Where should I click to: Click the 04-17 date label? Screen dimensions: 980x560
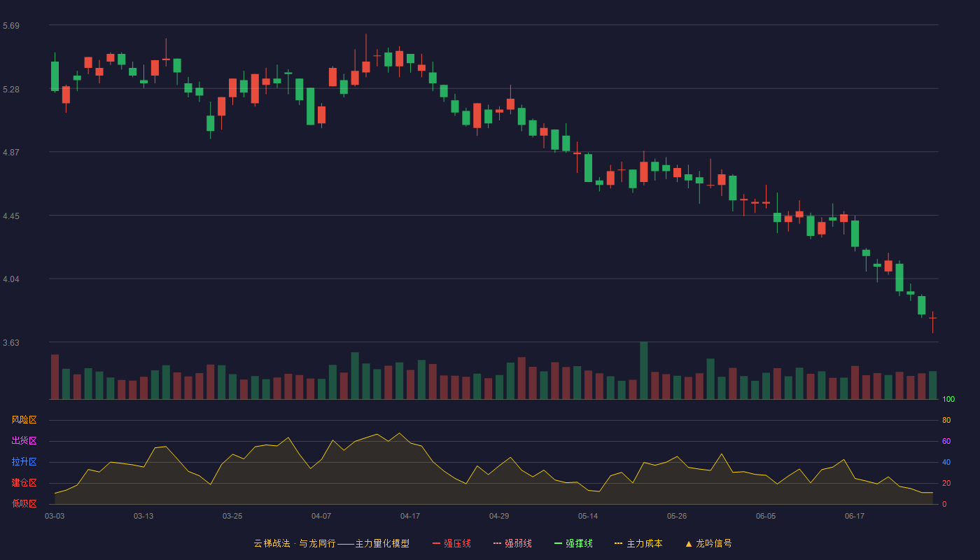click(x=410, y=516)
